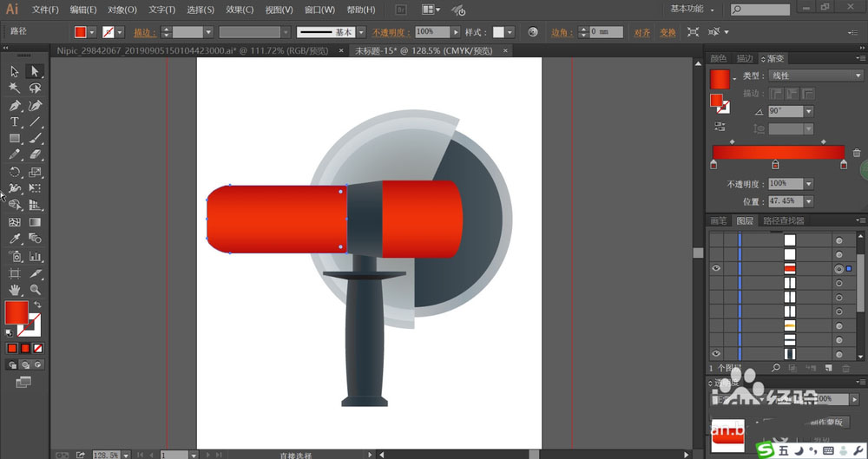Screen dimensions: 868x459
Task: Open 基本功能 workspace switcher
Action: coord(692,9)
